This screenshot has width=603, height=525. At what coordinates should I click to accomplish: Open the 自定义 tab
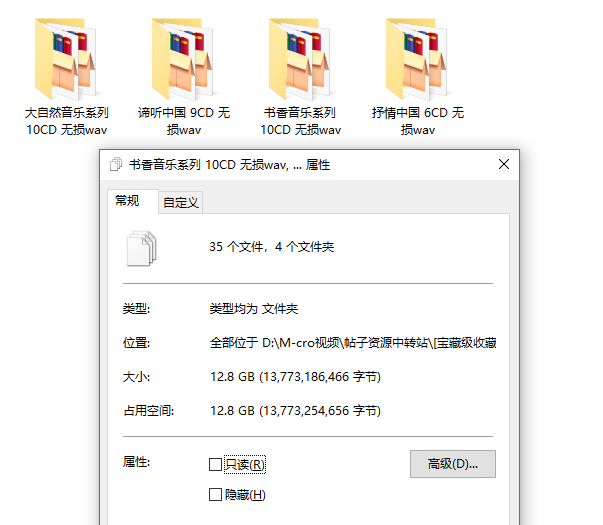point(181,203)
